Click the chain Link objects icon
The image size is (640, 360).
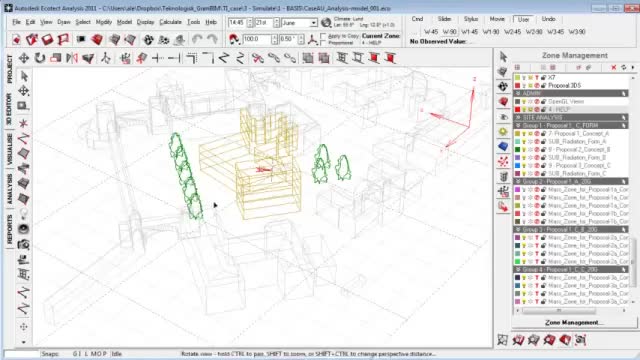point(274,58)
